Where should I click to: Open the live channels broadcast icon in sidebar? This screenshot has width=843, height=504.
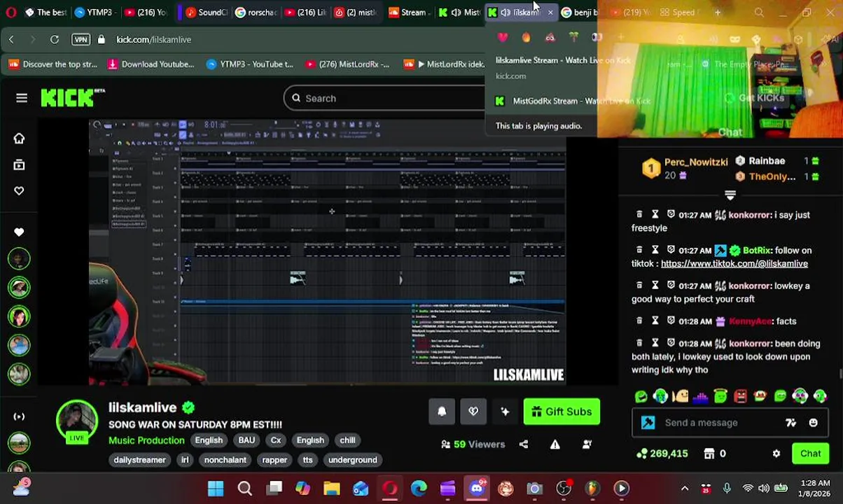tap(19, 416)
